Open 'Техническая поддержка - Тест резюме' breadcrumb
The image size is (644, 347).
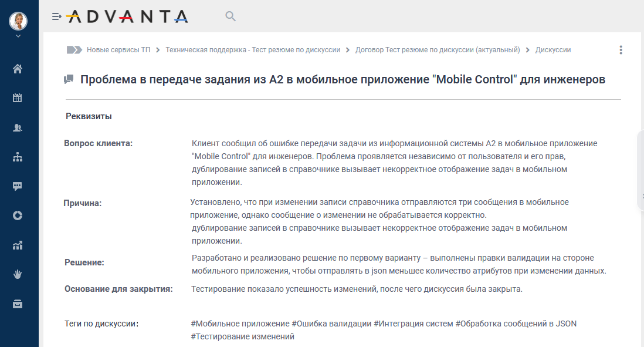(x=253, y=50)
